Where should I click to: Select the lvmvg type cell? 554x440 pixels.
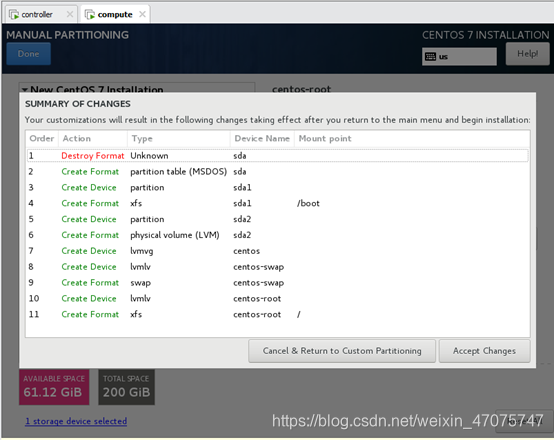click(x=142, y=251)
